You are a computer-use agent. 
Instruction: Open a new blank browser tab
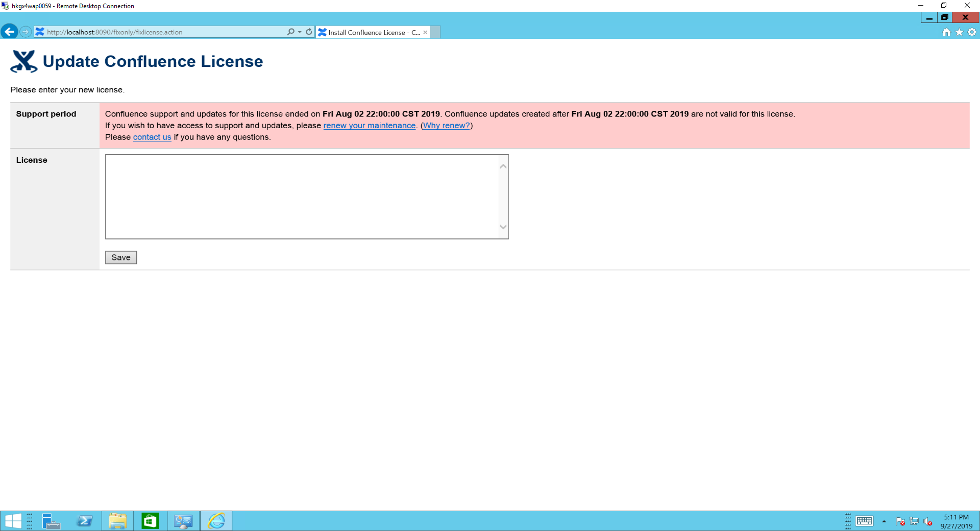click(435, 32)
